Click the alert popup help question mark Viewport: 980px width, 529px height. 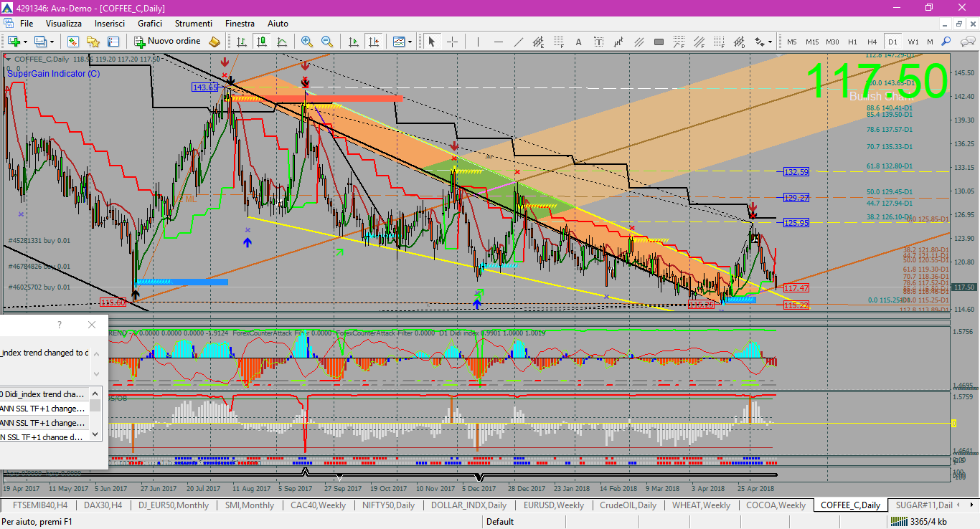[x=60, y=325]
